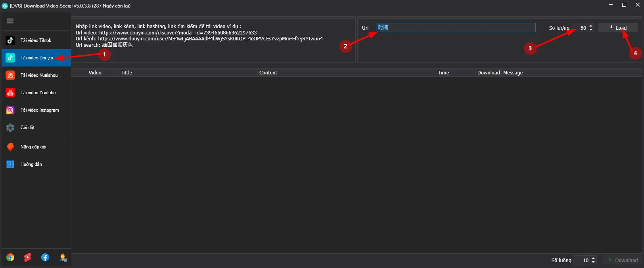This screenshot has width=644, height=268.
Task: Open the user account icon in bottom bar
Action: (63, 258)
